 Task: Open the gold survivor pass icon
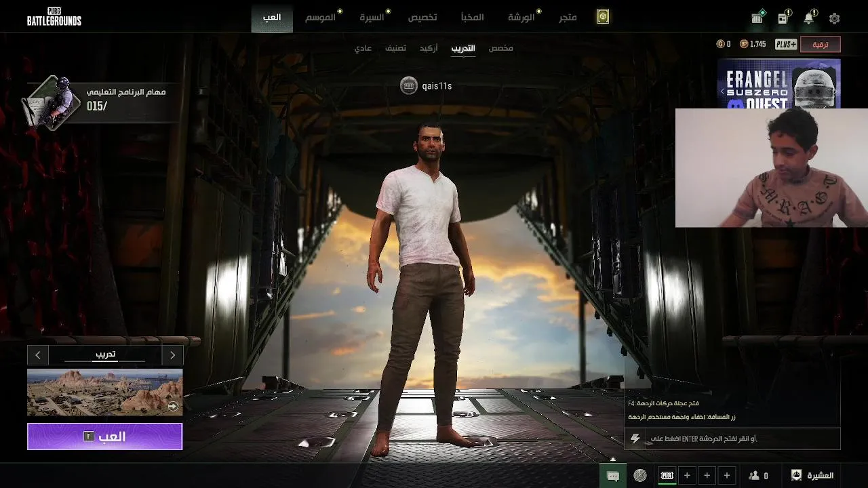[602, 18]
